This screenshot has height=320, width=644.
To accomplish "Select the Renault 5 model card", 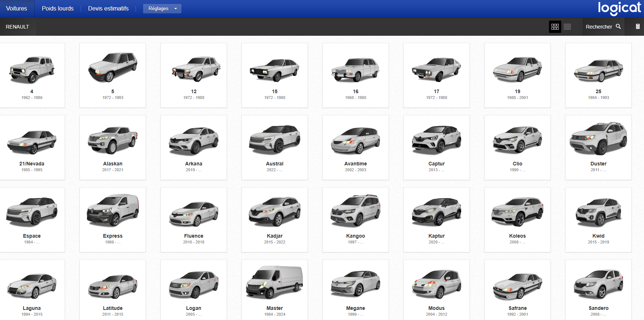I will [x=113, y=75].
